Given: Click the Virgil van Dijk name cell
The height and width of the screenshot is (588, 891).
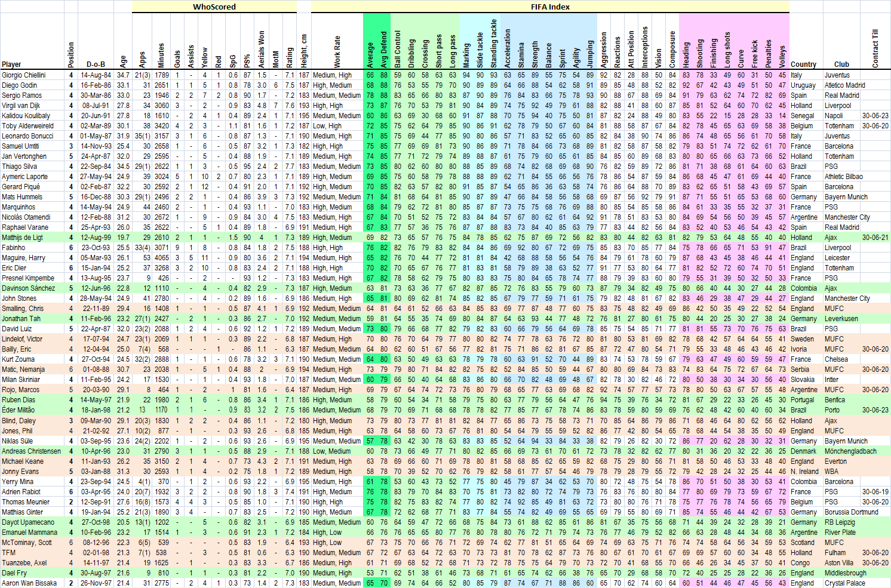Looking at the screenshot, I should click(x=32, y=106).
